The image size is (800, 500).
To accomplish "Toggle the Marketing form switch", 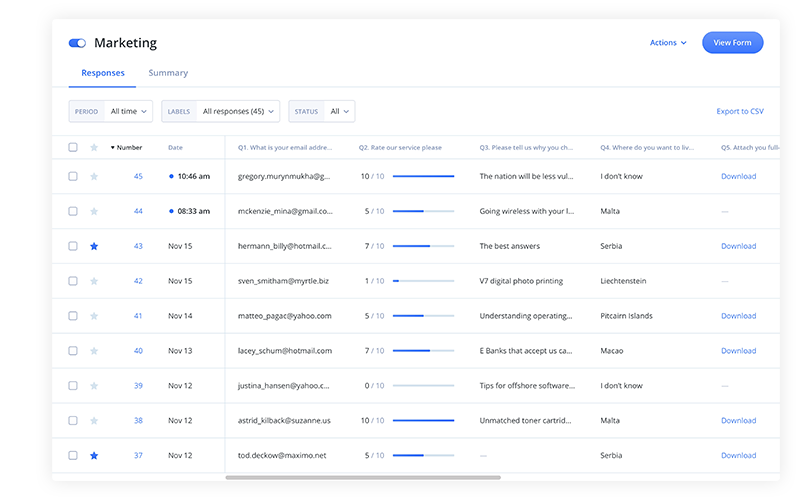I will [x=77, y=43].
